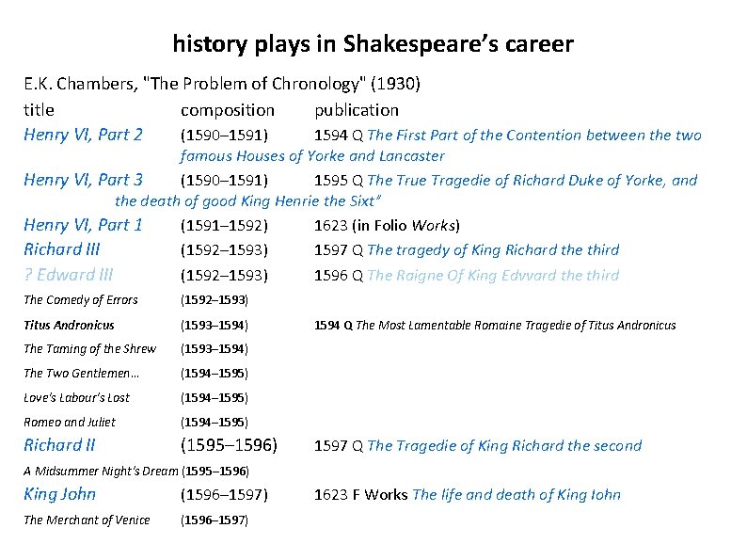Click the date range '(1591–1592)'

[225, 226]
